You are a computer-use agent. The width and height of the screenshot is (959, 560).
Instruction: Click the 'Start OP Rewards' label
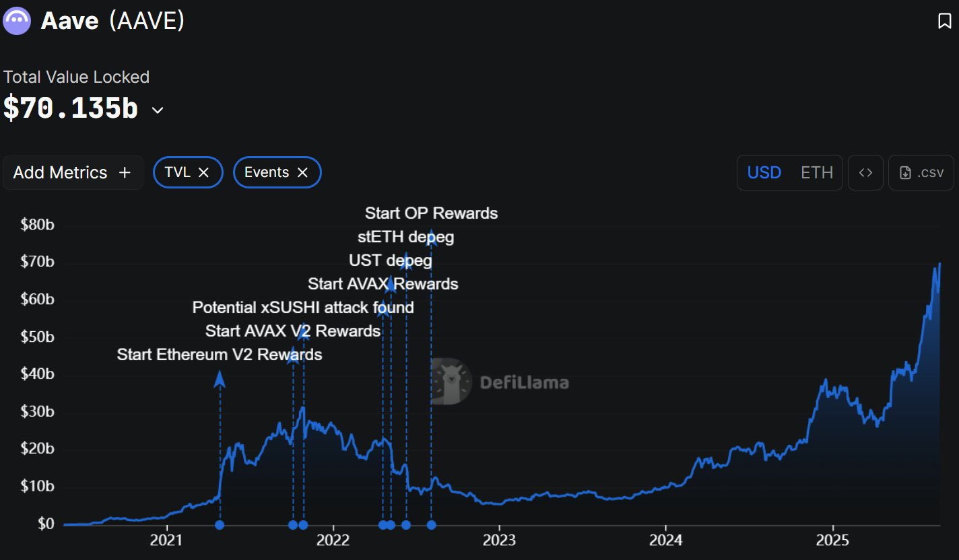tap(431, 213)
